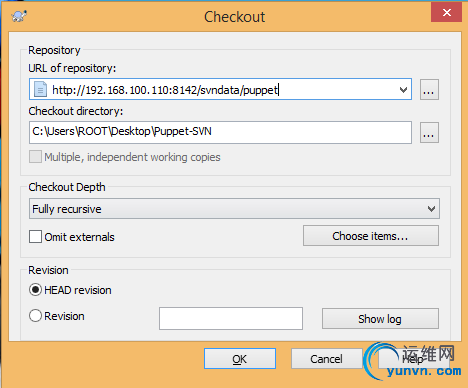Click the Choose items... button

tap(371, 236)
